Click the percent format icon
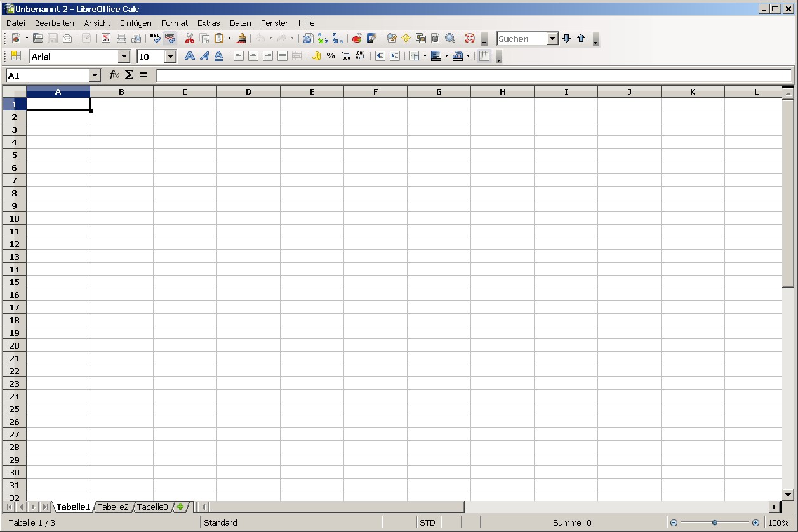 click(330, 56)
